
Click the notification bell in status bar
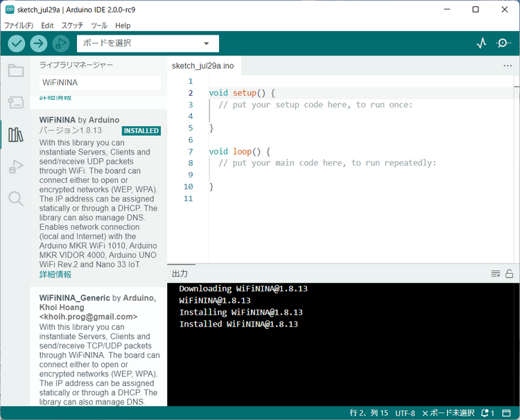click(485, 413)
